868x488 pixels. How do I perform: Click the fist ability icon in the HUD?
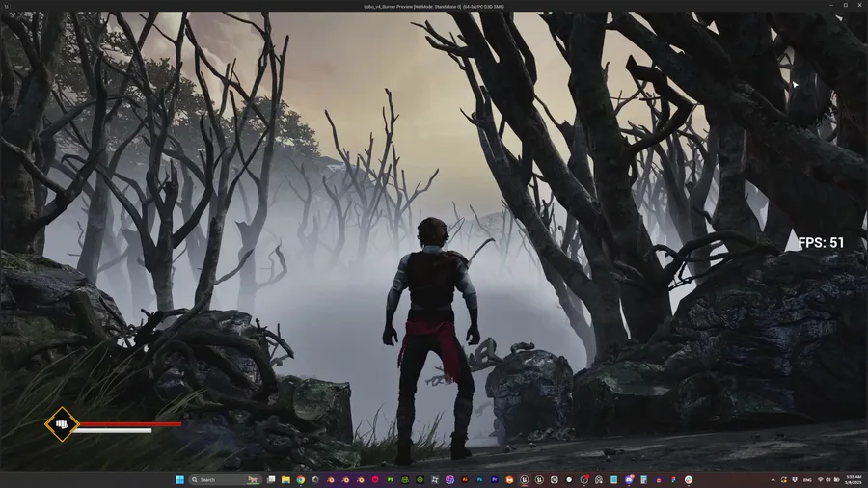pos(62,424)
